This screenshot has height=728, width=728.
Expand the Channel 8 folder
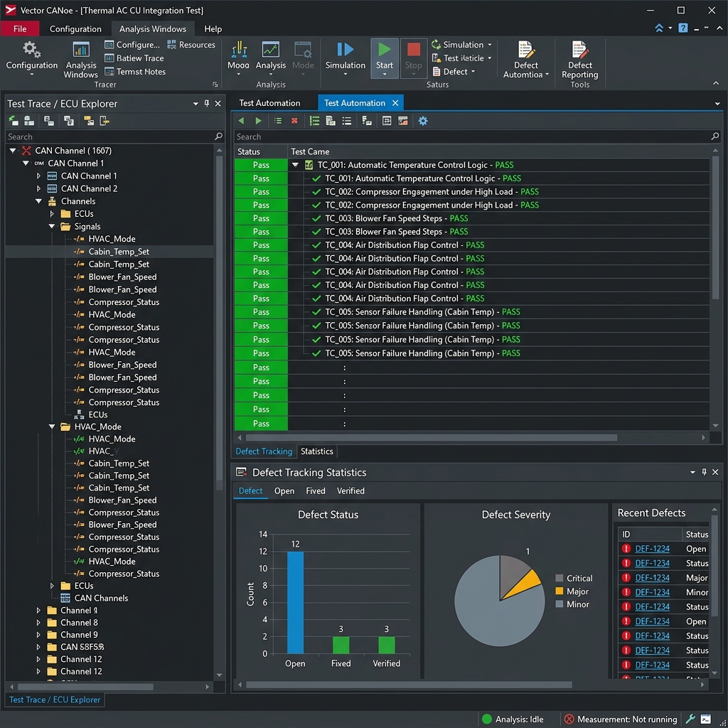pyautogui.click(x=38, y=622)
